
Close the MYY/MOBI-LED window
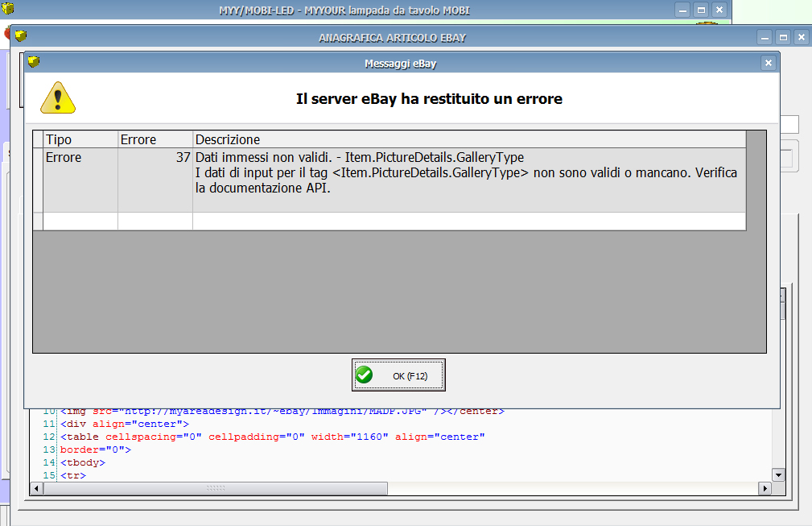[x=719, y=10]
